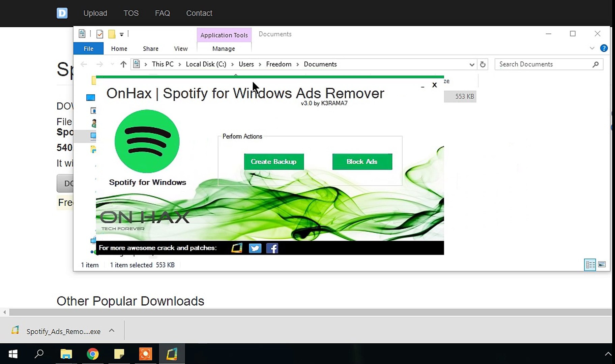Open the Windows Start menu
615x364 pixels.
(x=13, y=354)
